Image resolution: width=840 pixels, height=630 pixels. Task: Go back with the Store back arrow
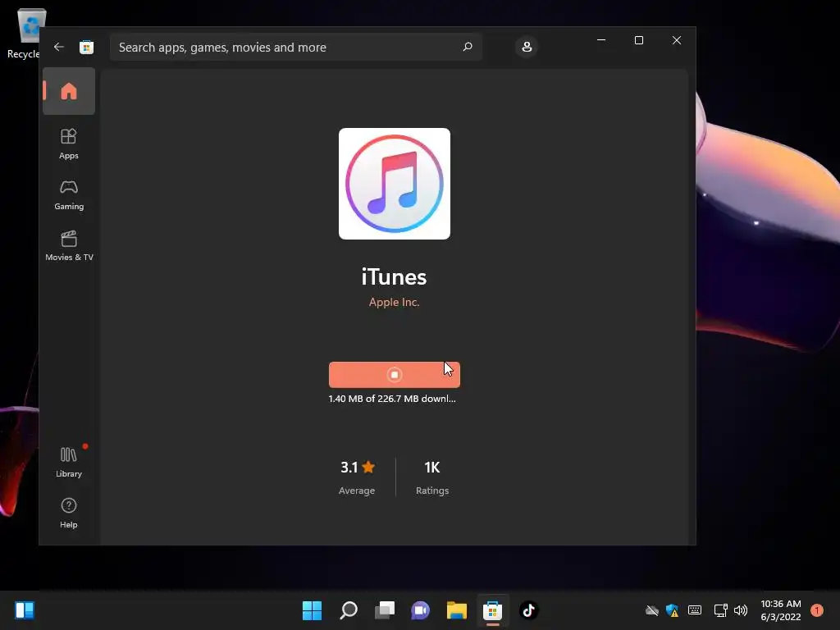[x=59, y=47]
